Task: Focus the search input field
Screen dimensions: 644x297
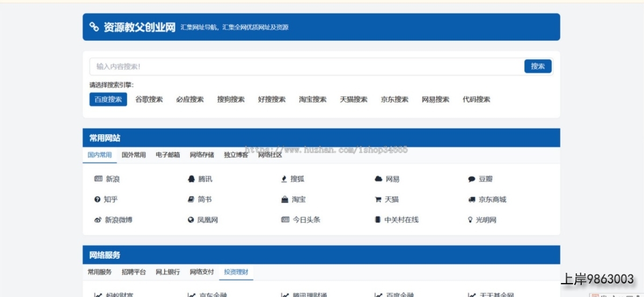Action: pyautogui.click(x=306, y=67)
